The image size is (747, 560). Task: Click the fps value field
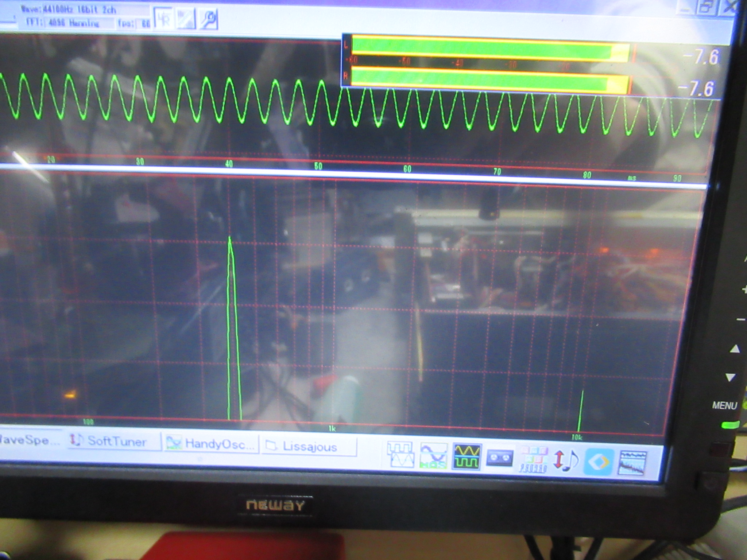(145, 24)
